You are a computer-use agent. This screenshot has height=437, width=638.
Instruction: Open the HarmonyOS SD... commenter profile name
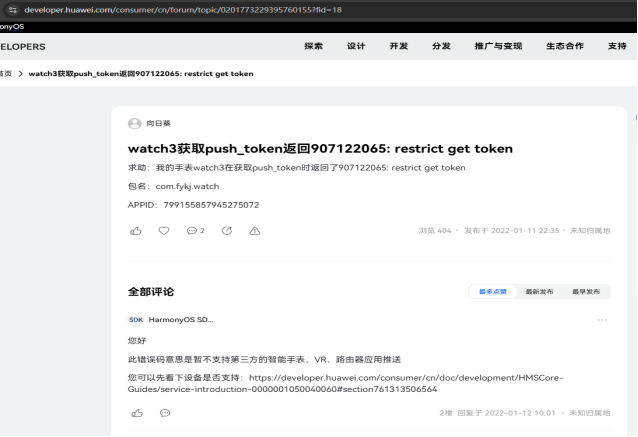pos(181,320)
